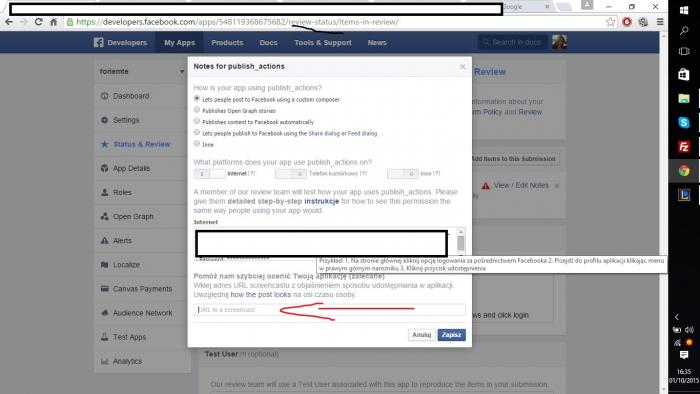Click the Status & Review star icon

click(x=104, y=144)
